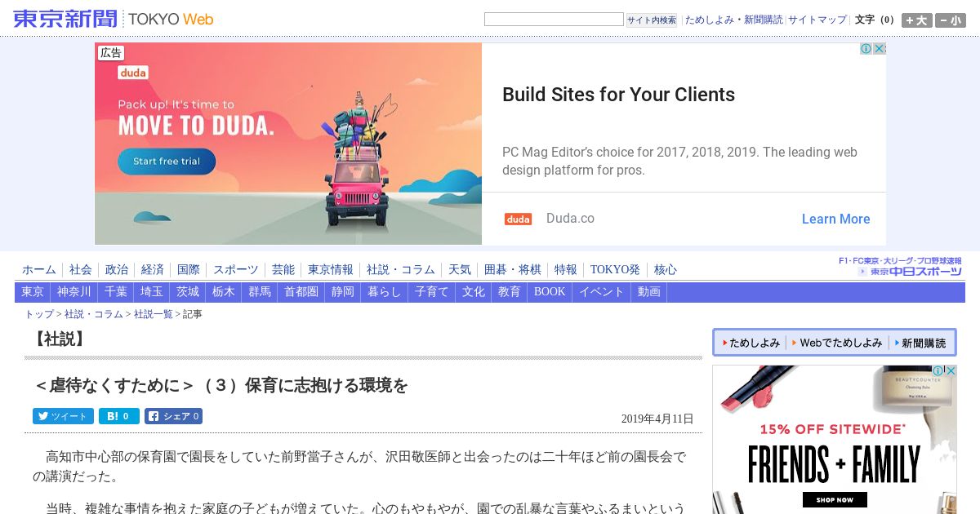Select the 東京 regional tab
Image resolution: width=980 pixels, height=514 pixels.
click(33, 292)
